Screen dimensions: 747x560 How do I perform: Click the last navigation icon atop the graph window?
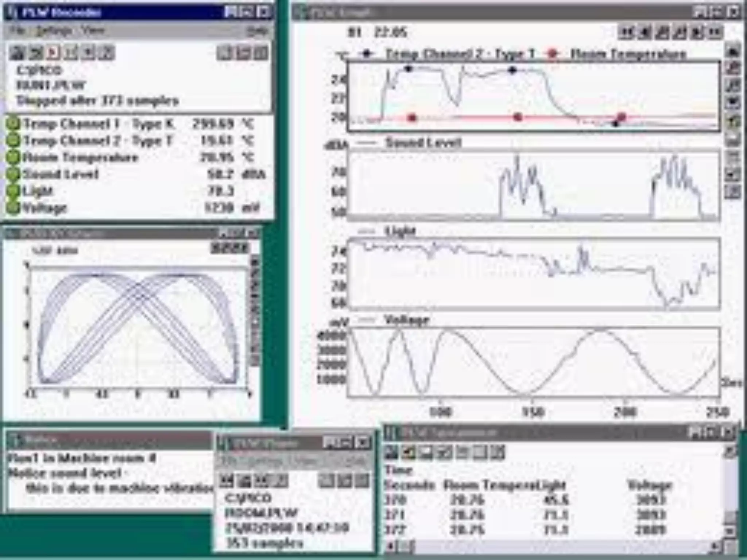click(x=715, y=32)
